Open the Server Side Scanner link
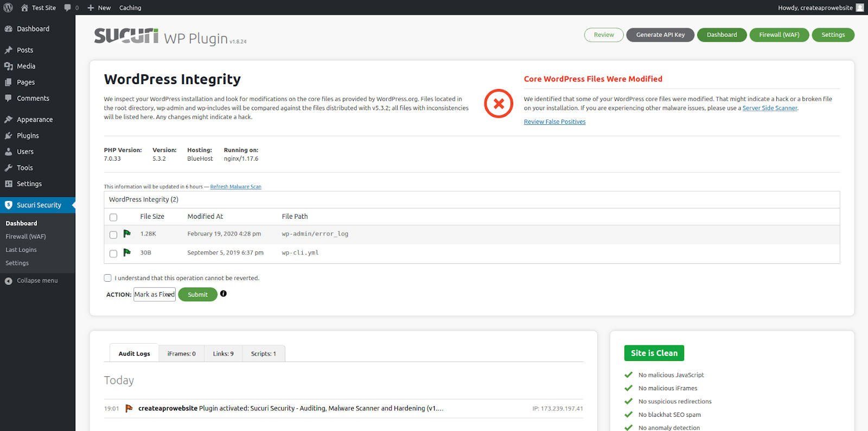This screenshot has height=431, width=868. click(770, 108)
